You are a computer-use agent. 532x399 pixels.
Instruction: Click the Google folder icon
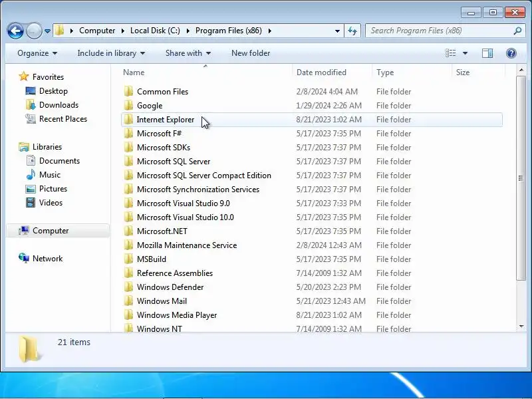pyautogui.click(x=128, y=105)
